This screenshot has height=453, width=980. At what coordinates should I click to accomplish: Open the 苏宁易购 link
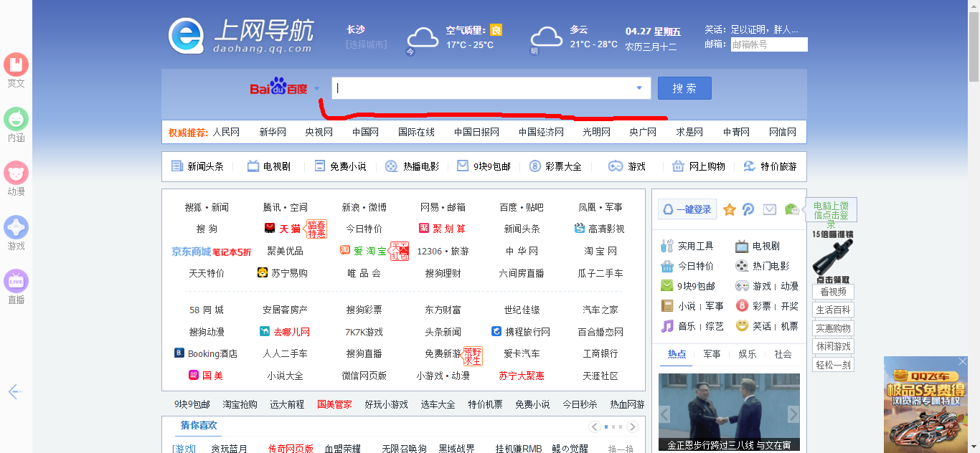(289, 273)
